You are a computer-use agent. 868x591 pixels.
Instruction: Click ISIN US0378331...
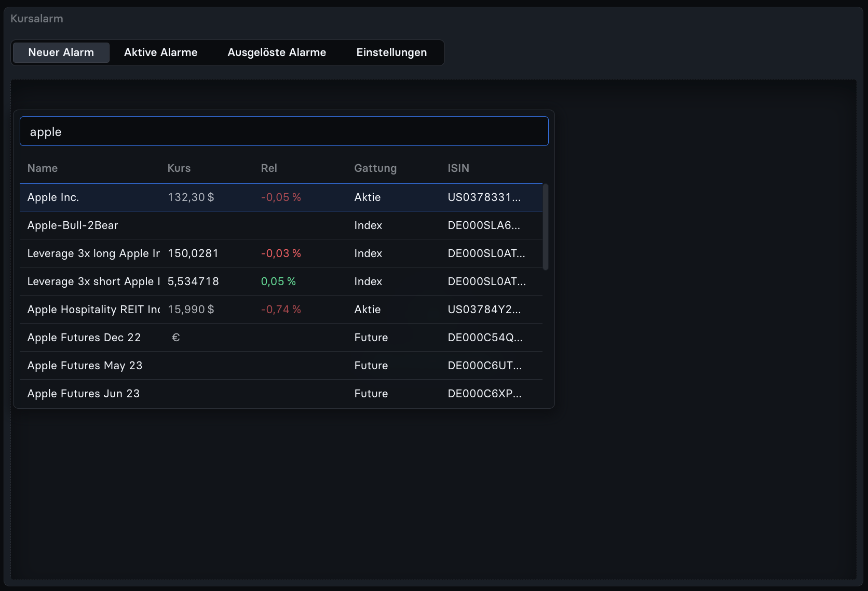(x=484, y=197)
